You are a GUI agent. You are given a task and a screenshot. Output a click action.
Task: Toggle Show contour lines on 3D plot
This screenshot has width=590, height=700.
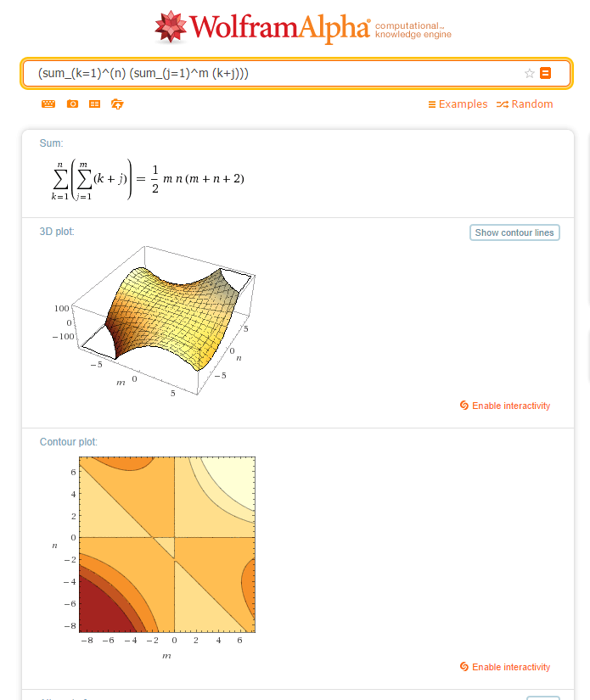click(514, 232)
